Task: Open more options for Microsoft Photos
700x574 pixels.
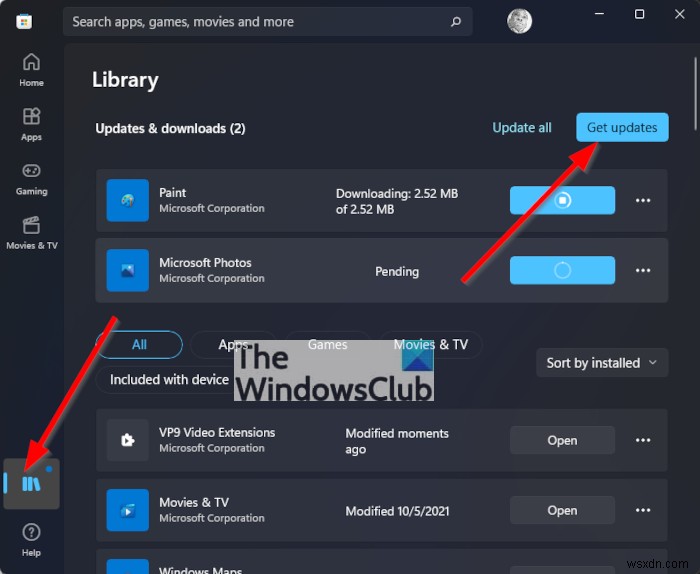Action: tap(643, 270)
